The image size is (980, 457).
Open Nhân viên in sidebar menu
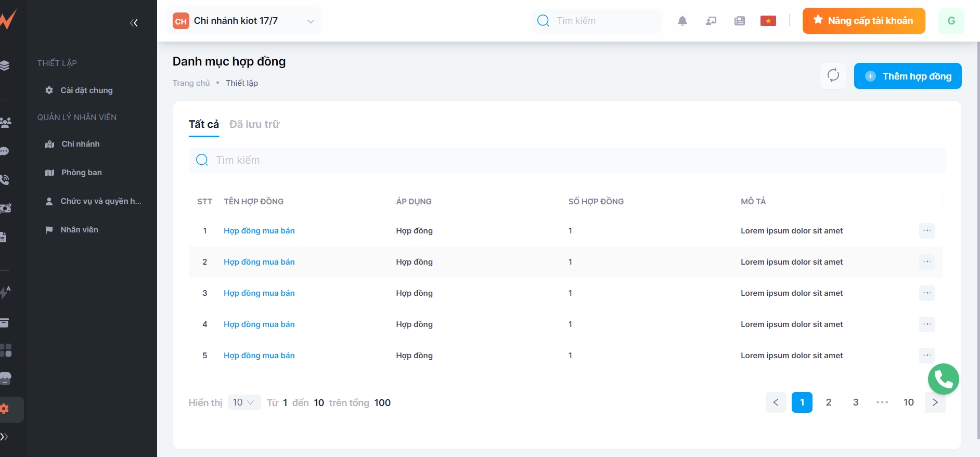79,230
